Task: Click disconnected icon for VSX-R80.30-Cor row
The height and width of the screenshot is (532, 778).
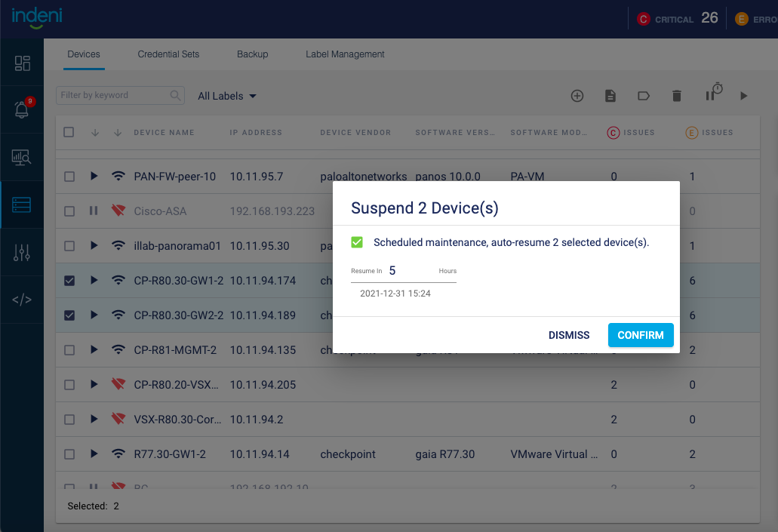Action: click(x=118, y=418)
